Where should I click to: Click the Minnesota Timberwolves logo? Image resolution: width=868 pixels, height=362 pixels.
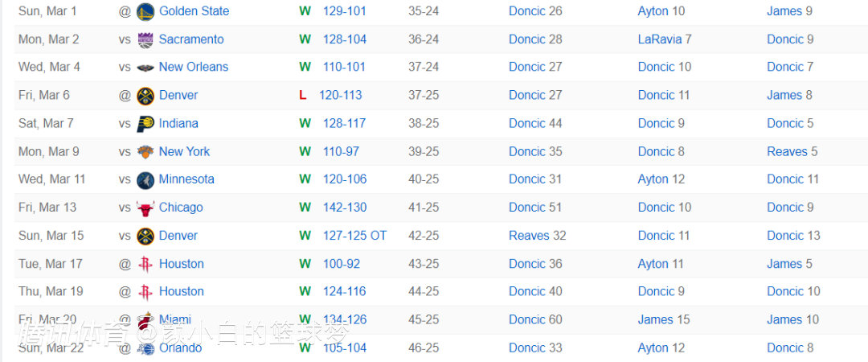tap(145, 179)
